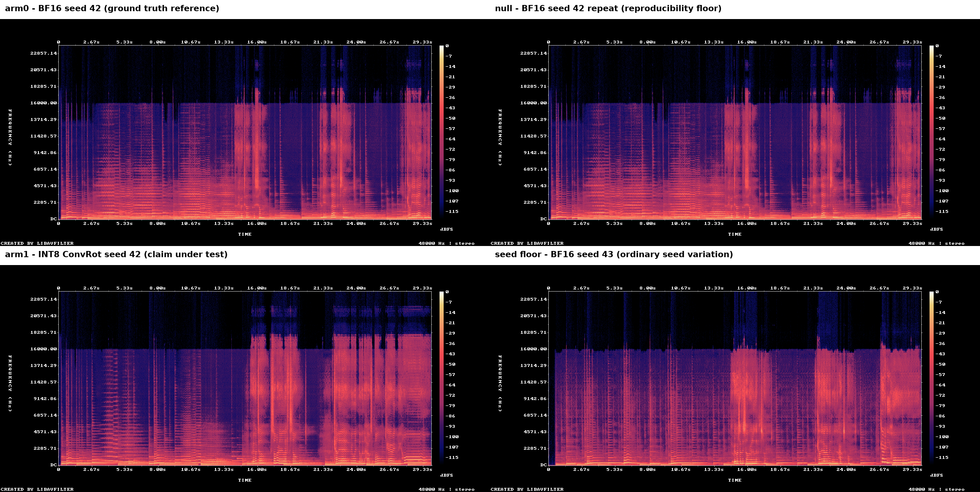Image resolution: width=980 pixels, height=492 pixels.
Task: Click the dBFS unit label in arm0 panel
Action: (447, 229)
